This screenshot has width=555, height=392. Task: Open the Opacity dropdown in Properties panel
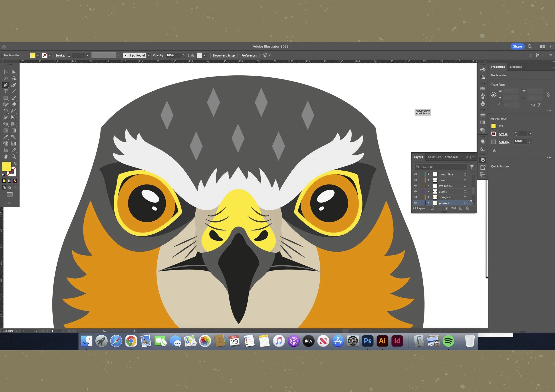[530, 142]
